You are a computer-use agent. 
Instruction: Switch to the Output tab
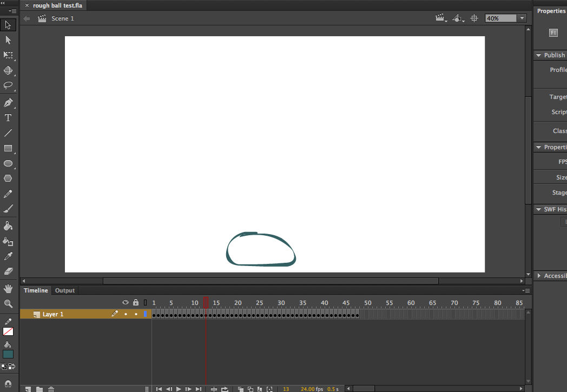coord(64,290)
